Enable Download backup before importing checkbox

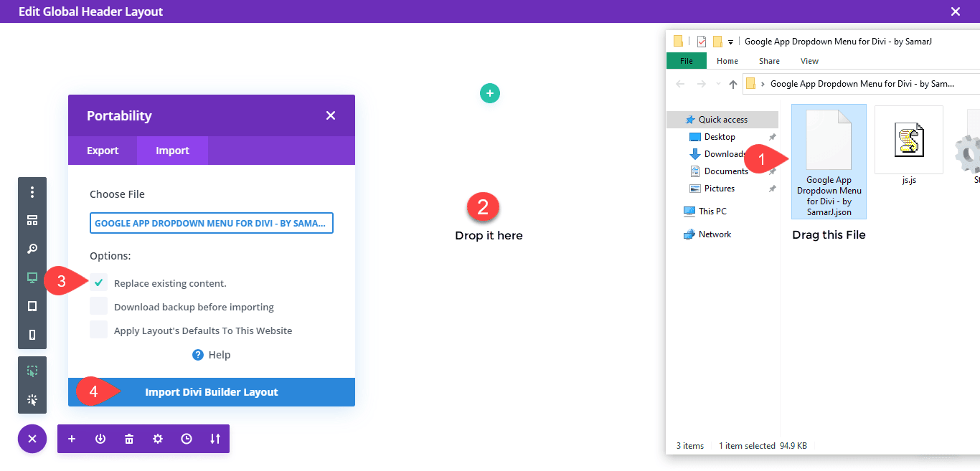pos(98,306)
